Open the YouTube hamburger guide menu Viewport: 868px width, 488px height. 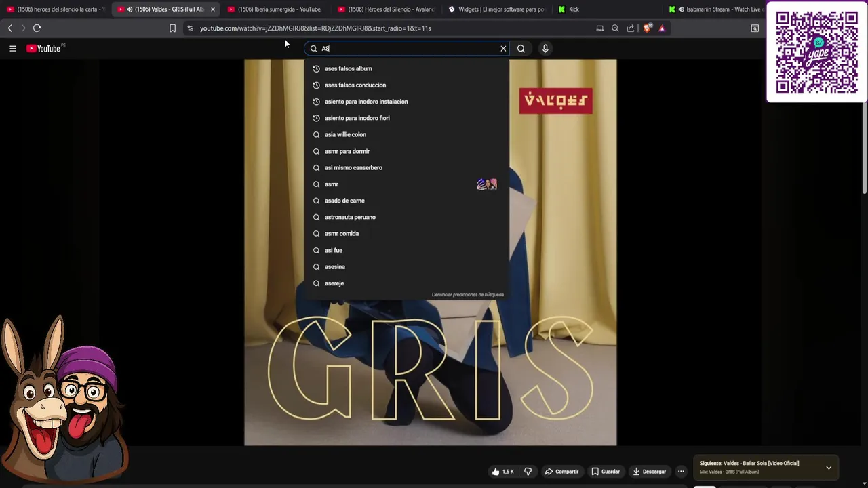coord(12,48)
